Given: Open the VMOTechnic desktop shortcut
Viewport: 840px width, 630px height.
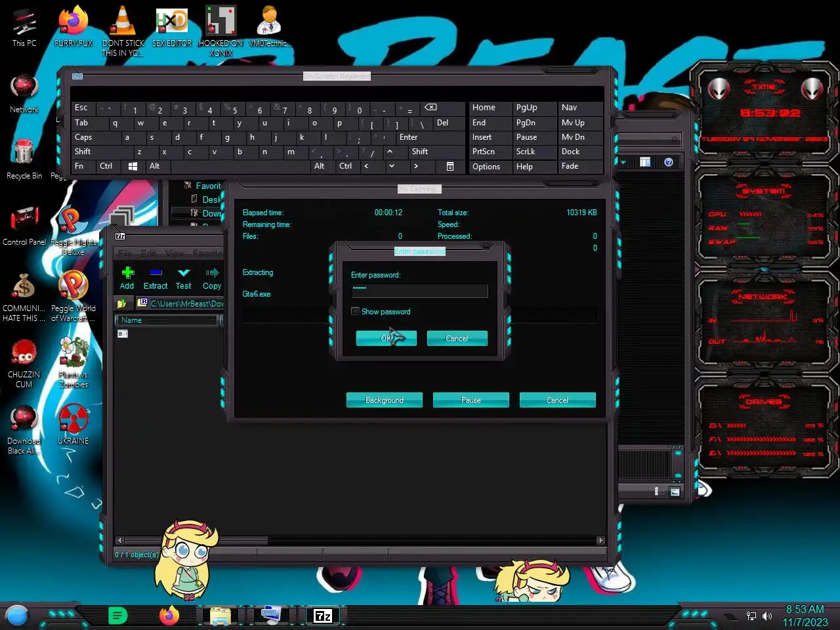Looking at the screenshot, I should [270, 26].
